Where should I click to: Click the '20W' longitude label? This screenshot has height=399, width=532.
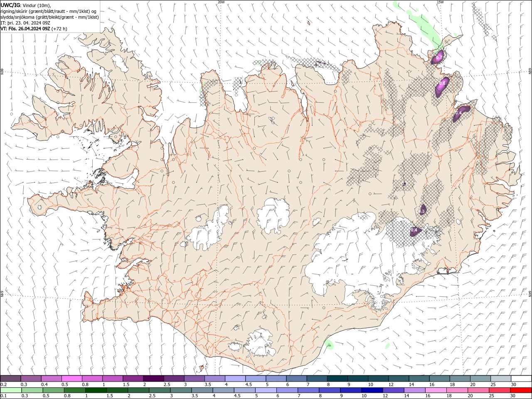[221, 2]
